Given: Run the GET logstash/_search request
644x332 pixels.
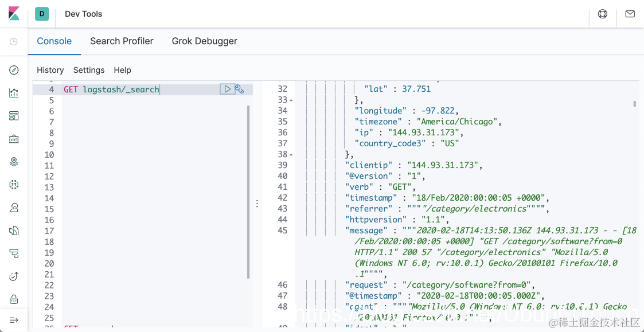Looking at the screenshot, I should click(x=227, y=89).
